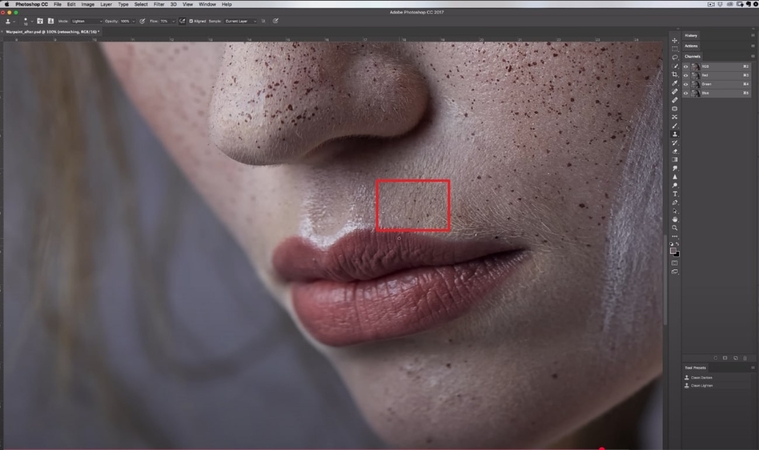Open the Edit Toolbar three-dots button

point(675,237)
